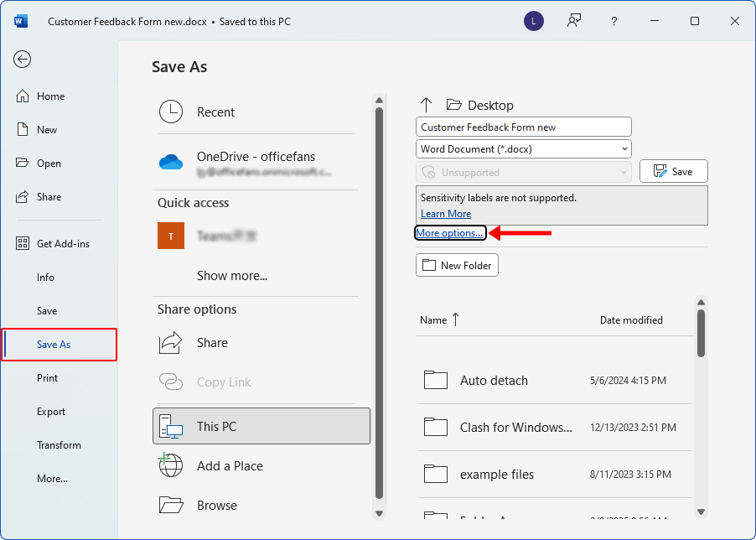Navigate up one folder level
The width and height of the screenshot is (756, 540).
(x=426, y=105)
